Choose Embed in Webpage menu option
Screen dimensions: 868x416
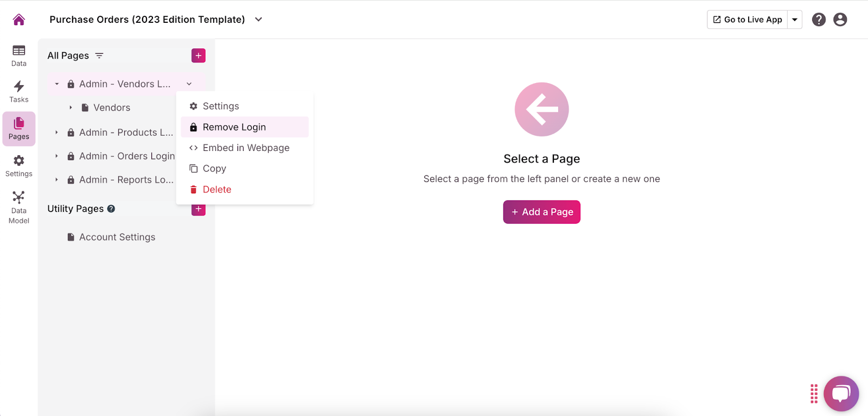(246, 148)
